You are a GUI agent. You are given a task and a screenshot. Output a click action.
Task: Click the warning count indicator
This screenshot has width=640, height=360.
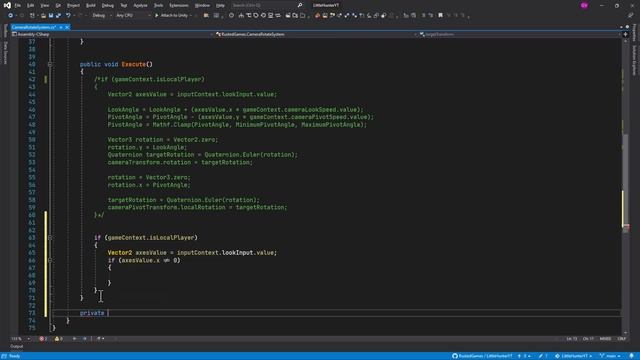pos(58,339)
